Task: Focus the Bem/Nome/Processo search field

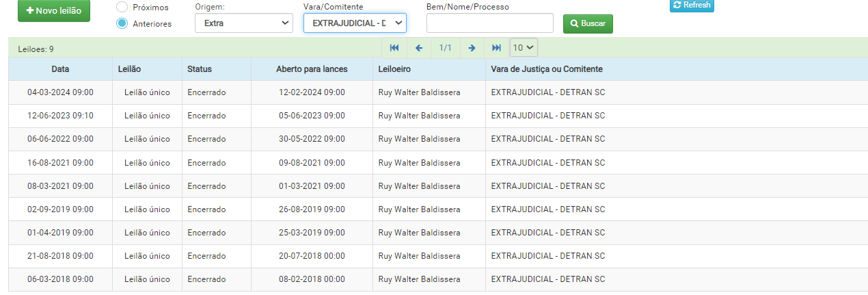Action: coord(489,23)
